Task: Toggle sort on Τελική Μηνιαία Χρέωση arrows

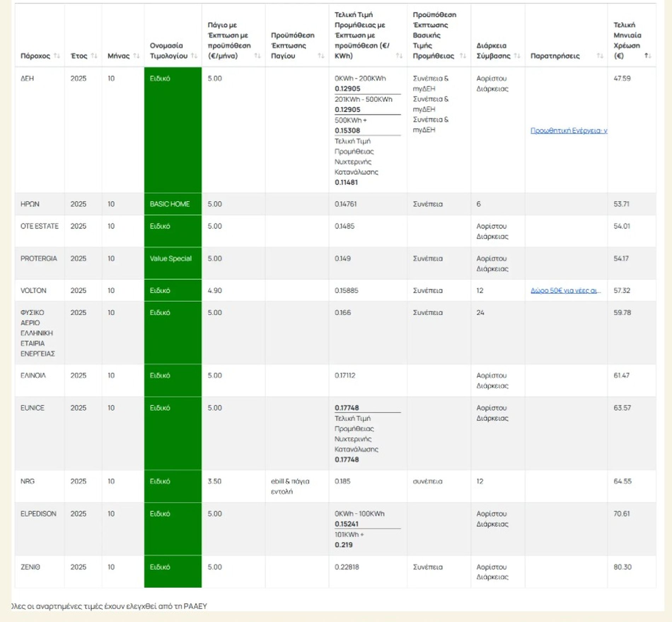Action: [648, 56]
